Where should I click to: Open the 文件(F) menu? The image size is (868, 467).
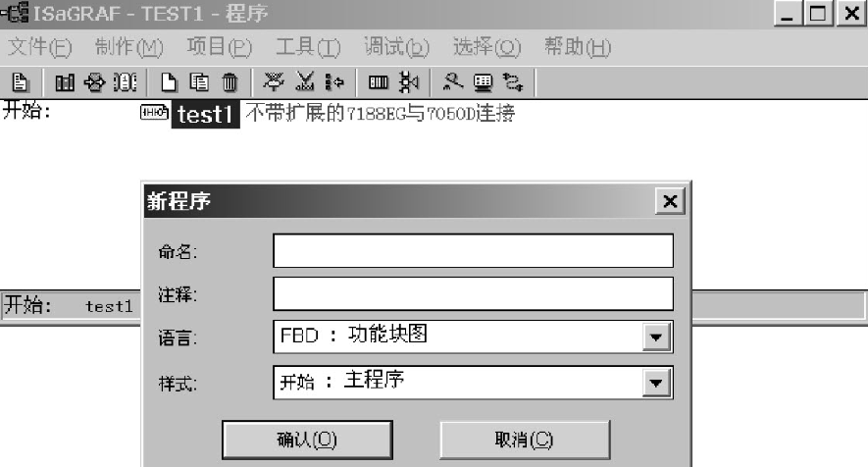(x=40, y=47)
